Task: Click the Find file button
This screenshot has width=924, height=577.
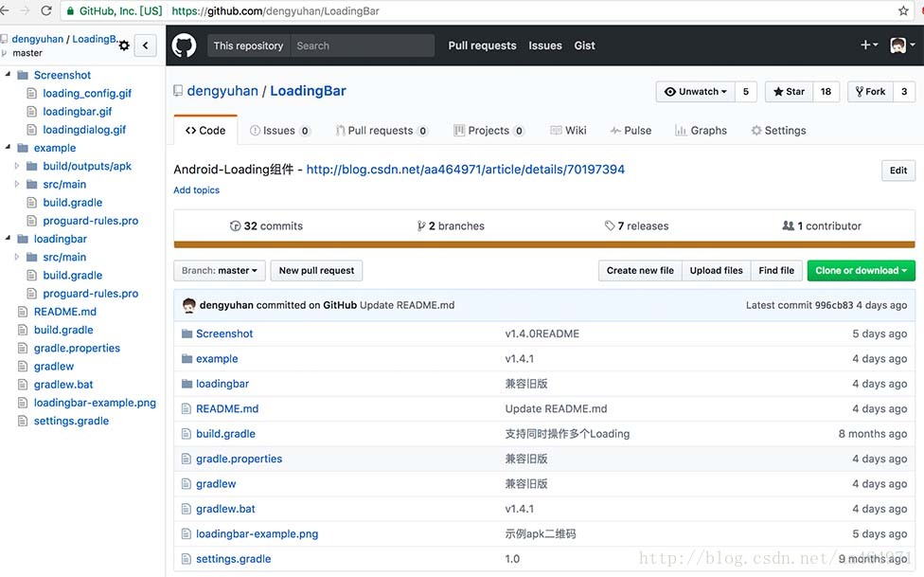Action: click(776, 271)
